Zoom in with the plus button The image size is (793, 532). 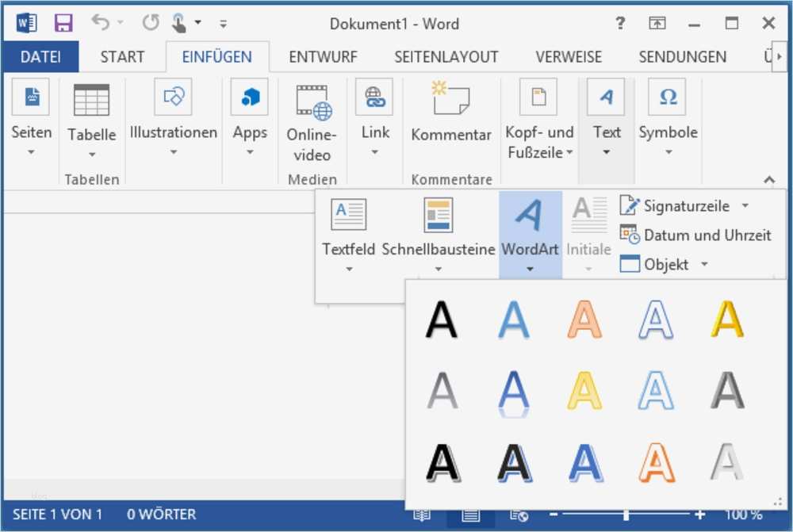click(x=700, y=515)
